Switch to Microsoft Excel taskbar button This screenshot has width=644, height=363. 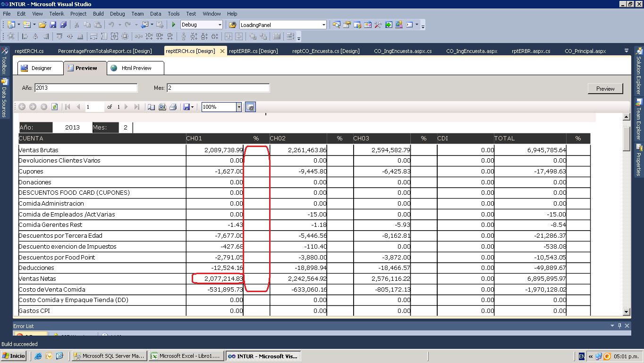[x=186, y=356]
